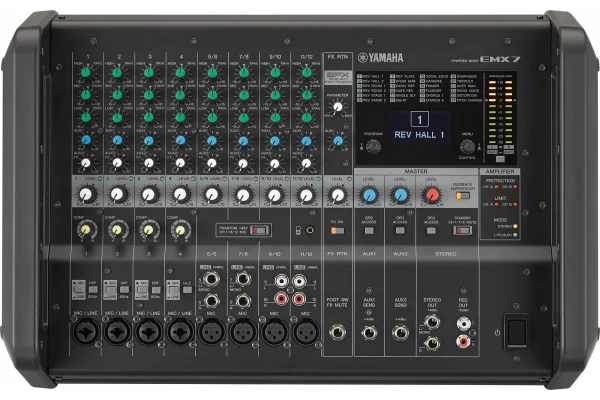Viewport: 600px width, 400px height.
Task: Adjust the channel 3 LOW EQ knob
Action: click(149, 117)
